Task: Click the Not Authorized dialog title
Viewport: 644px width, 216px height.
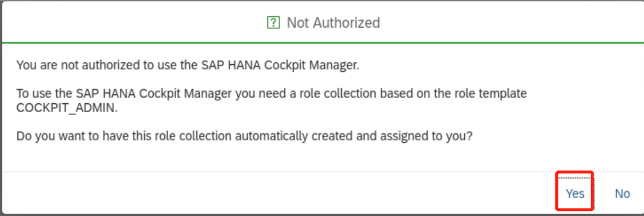Action: pos(333,23)
